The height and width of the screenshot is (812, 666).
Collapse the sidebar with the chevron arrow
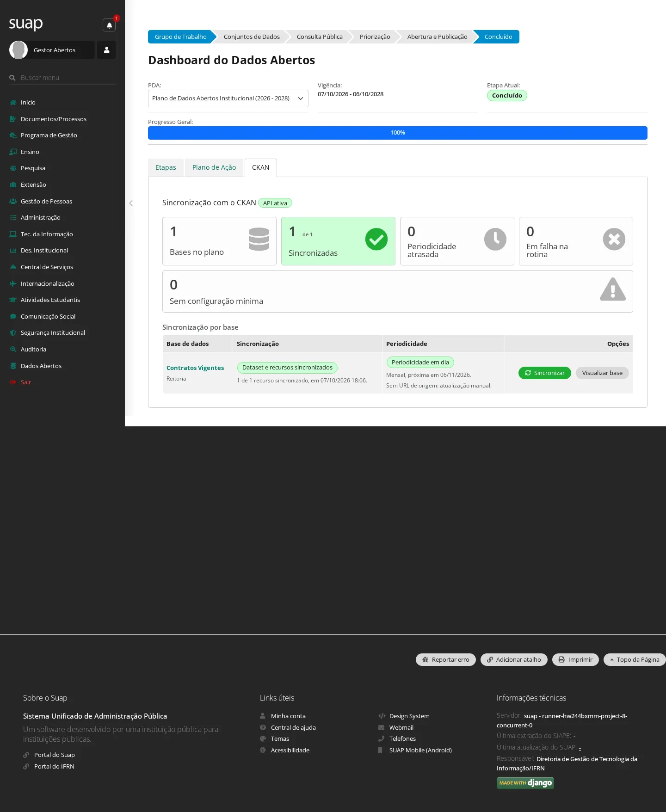[x=131, y=203]
